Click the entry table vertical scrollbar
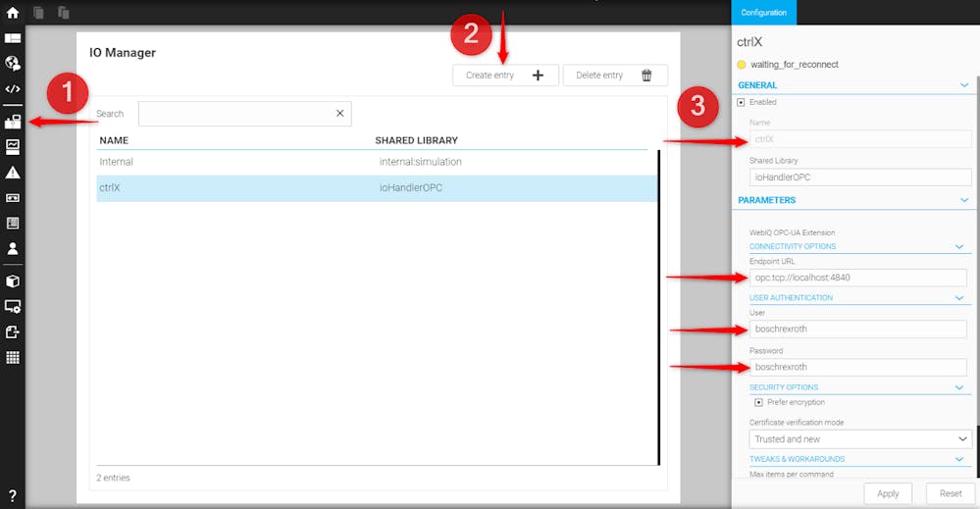The width and height of the screenshot is (980, 509). pos(659,307)
